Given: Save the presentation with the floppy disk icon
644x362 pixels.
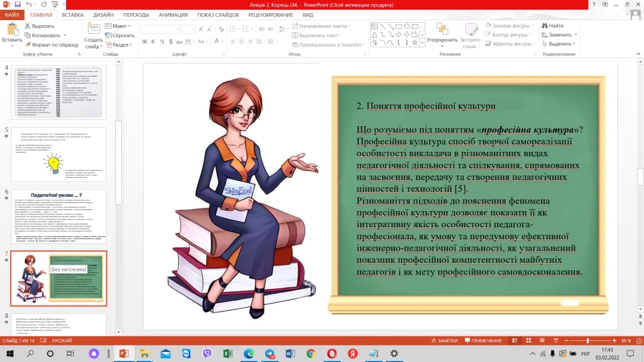Looking at the screenshot, I should coord(18,5).
